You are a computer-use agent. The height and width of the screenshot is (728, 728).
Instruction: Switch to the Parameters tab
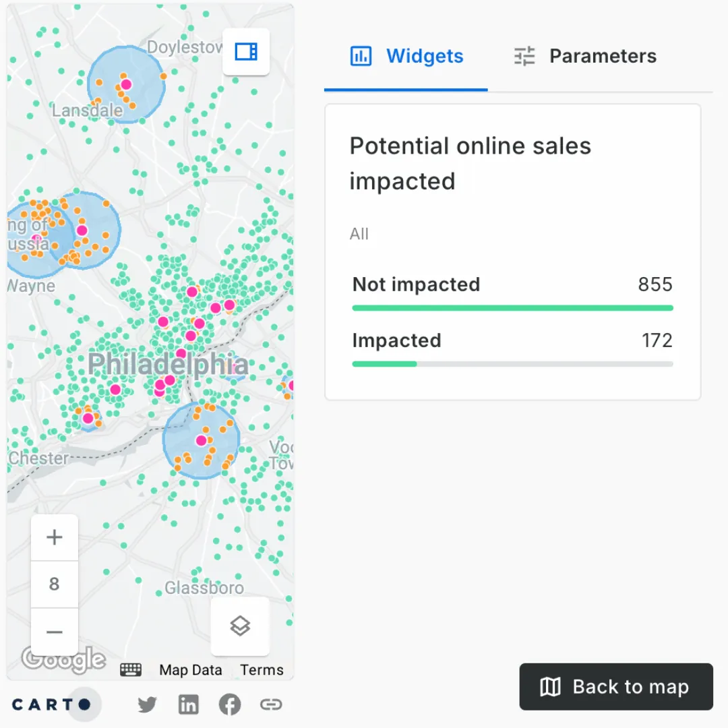(585, 56)
